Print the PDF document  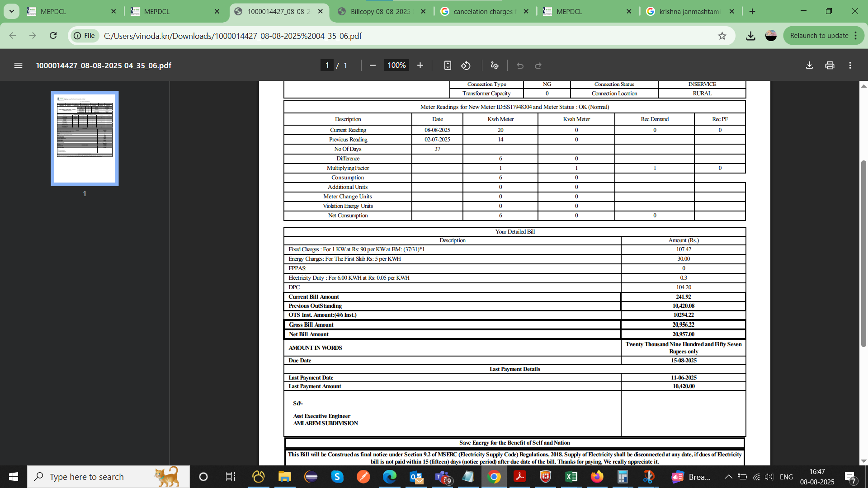830,66
